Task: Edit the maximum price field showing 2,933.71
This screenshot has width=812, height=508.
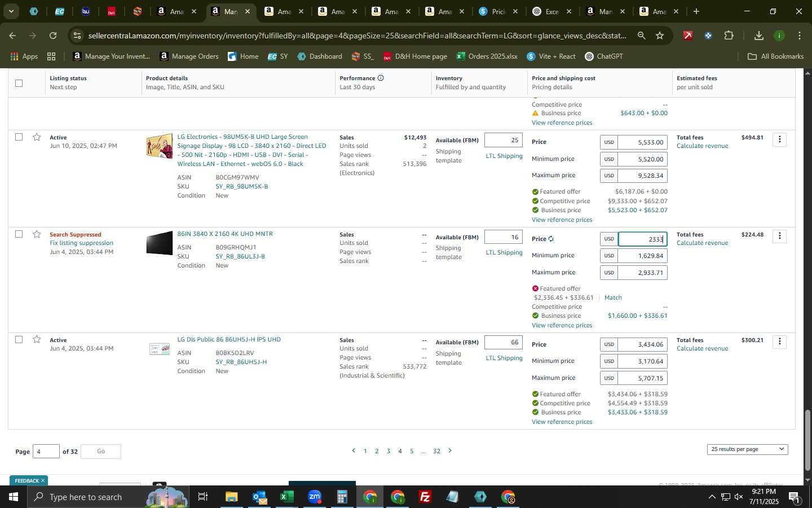Action: 643,273
